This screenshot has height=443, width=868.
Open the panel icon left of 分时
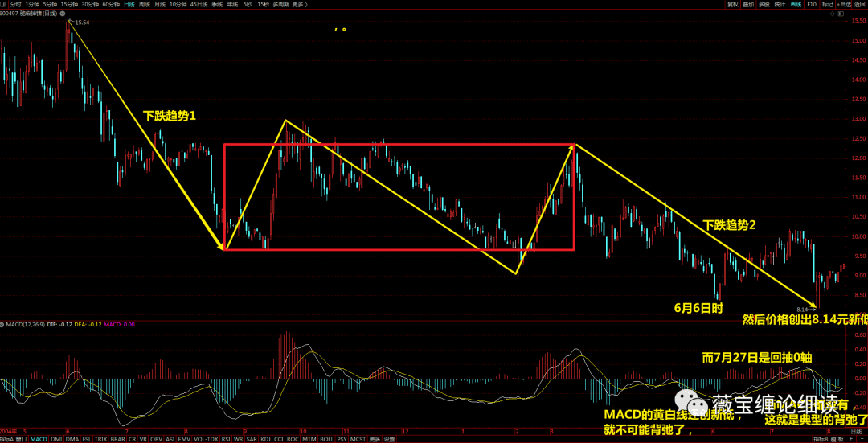pos(3,5)
